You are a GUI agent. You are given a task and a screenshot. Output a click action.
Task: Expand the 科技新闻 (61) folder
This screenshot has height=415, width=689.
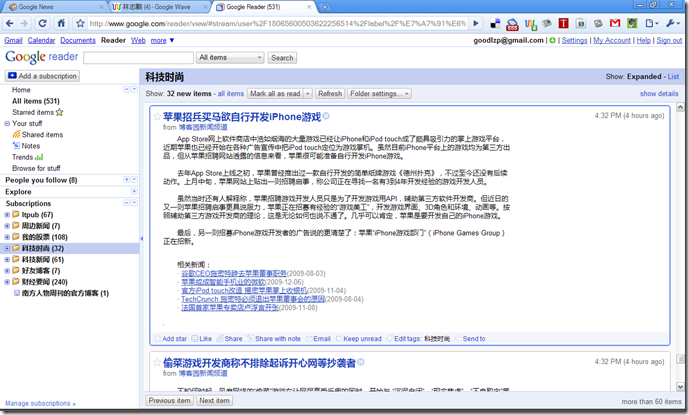tap(7, 260)
